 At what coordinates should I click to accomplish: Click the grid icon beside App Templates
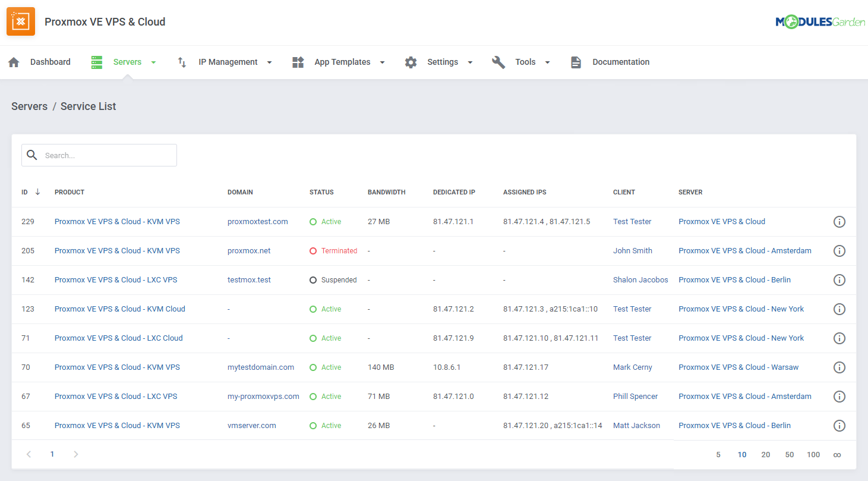tap(298, 61)
